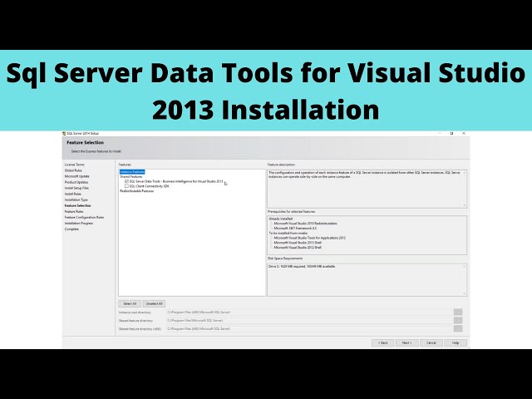Go to the License Terms step
Screen dimensions: 532x399
(75, 165)
